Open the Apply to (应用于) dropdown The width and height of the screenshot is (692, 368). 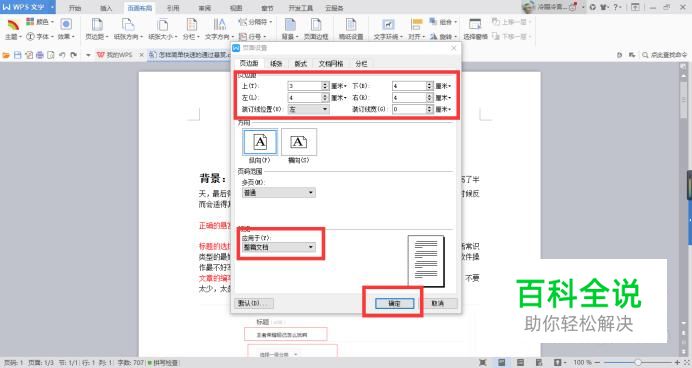pyautogui.click(x=278, y=247)
